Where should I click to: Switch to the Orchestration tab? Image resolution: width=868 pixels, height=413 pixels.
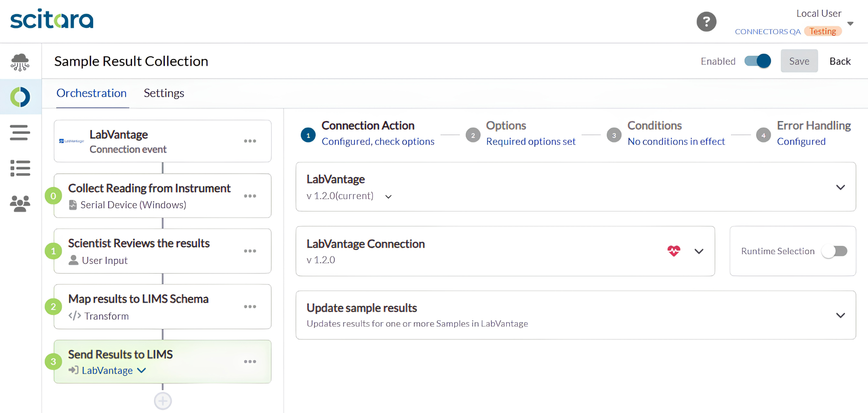(x=91, y=93)
